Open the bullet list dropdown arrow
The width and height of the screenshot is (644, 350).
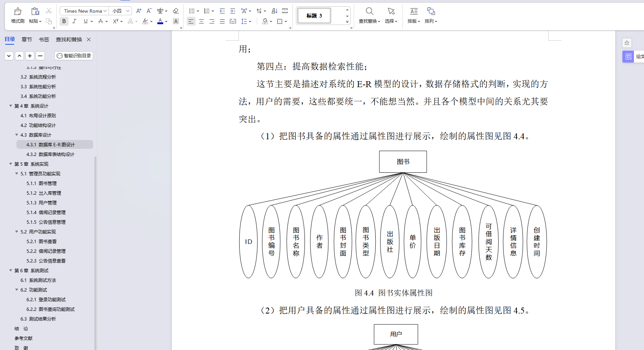[x=198, y=11]
